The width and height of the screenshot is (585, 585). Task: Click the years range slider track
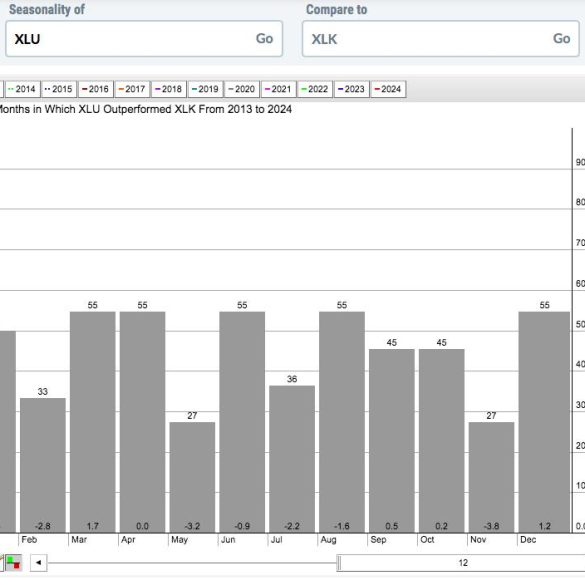tap(193, 563)
